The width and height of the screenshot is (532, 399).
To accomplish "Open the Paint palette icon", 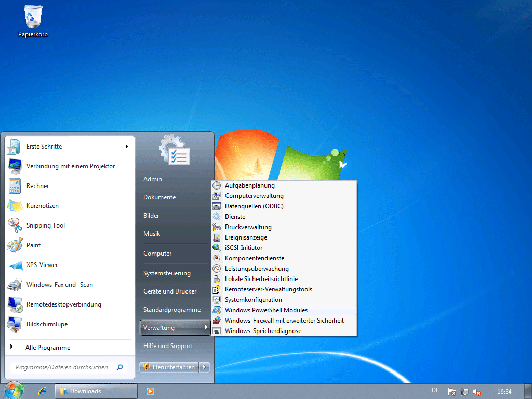I will point(15,245).
